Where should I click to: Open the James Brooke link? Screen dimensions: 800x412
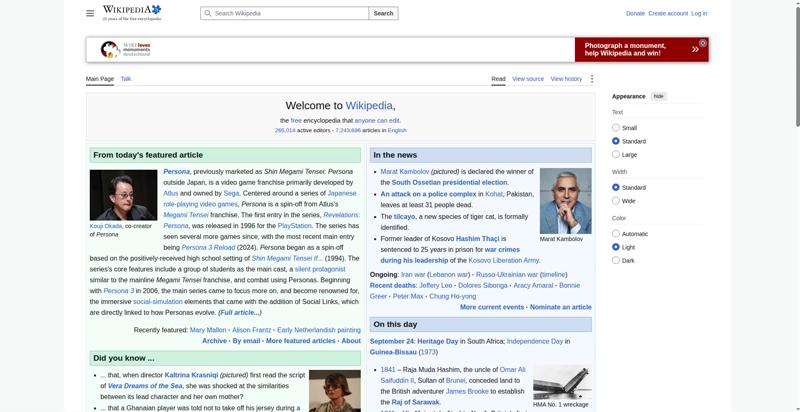pos(467,391)
